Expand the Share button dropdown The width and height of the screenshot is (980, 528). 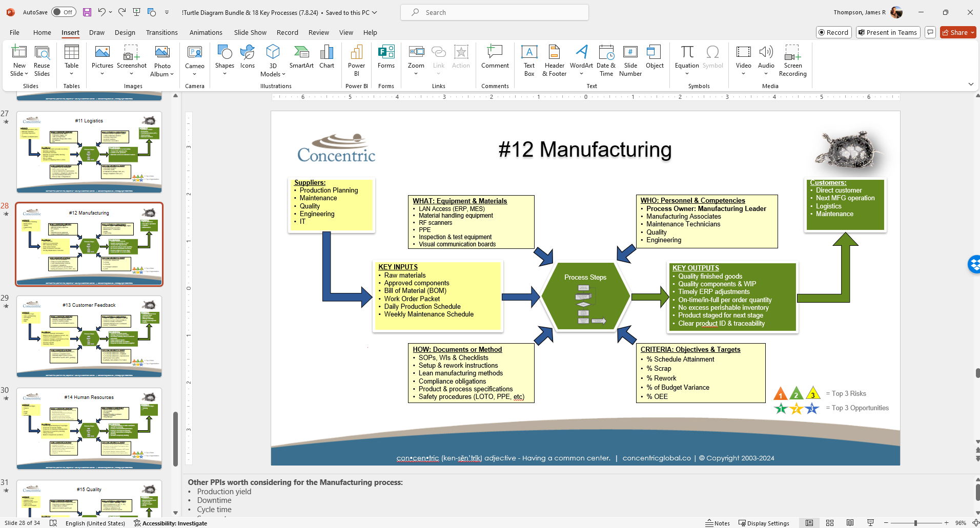(972, 32)
